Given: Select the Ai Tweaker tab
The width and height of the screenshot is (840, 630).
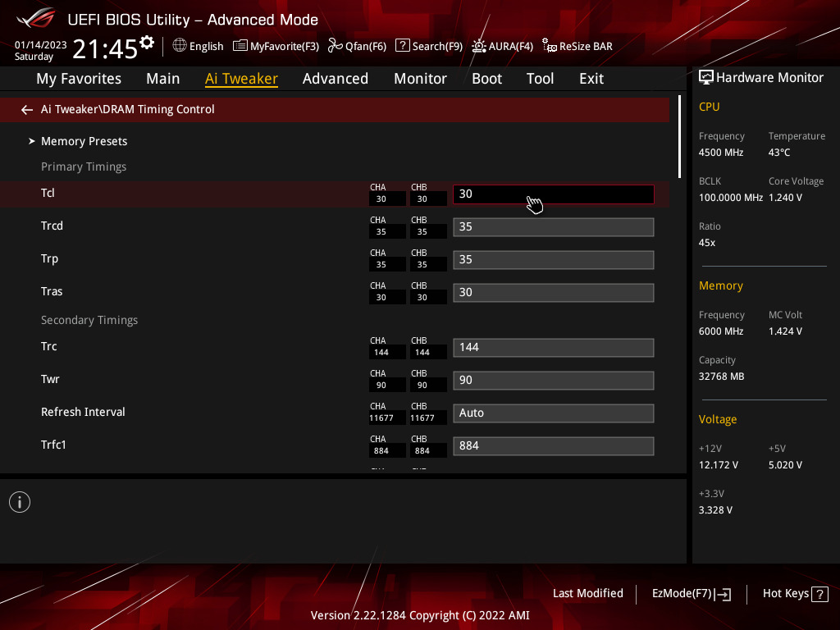Looking at the screenshot, I should [241, 79].
